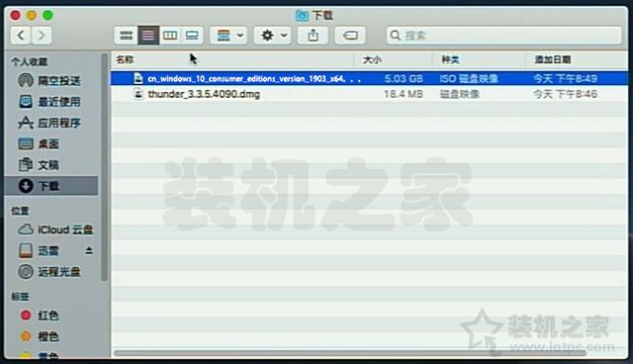Open 隔空投送 (AirDrop) in sidebar
The width and height of the screenshot is (633, 364).
point(50,81)
